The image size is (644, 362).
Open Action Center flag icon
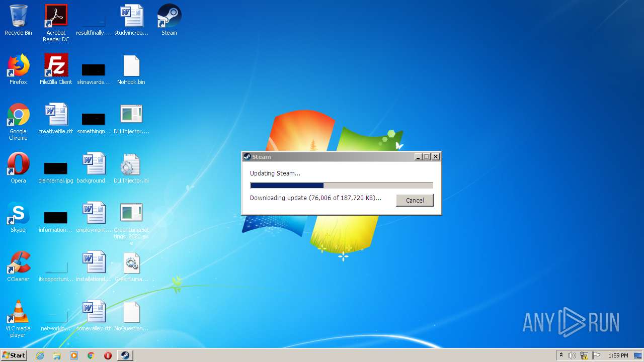click(x=596, y=355)
